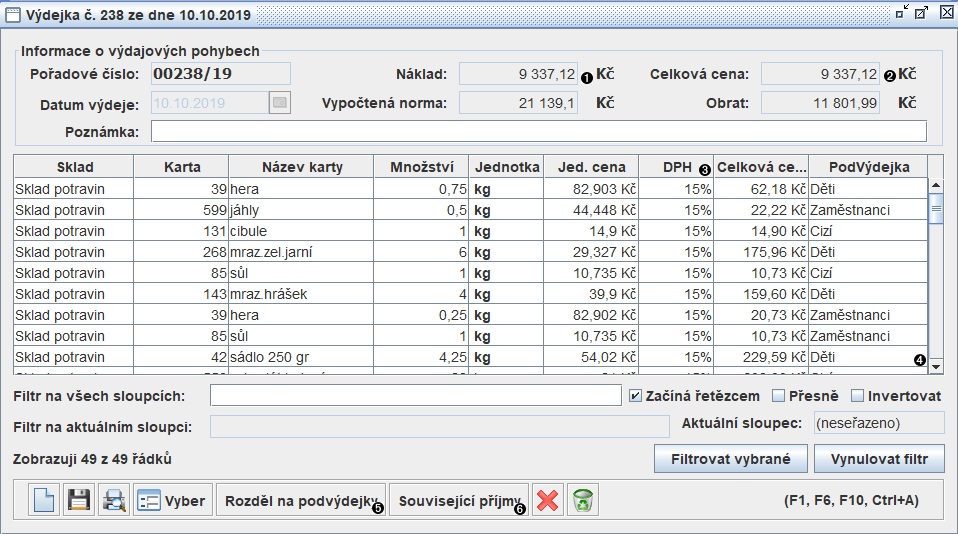Viewport: 958px width, 534px height.
Task: Click Rozděl na podvýdejky button
Action: click(300, 500)
